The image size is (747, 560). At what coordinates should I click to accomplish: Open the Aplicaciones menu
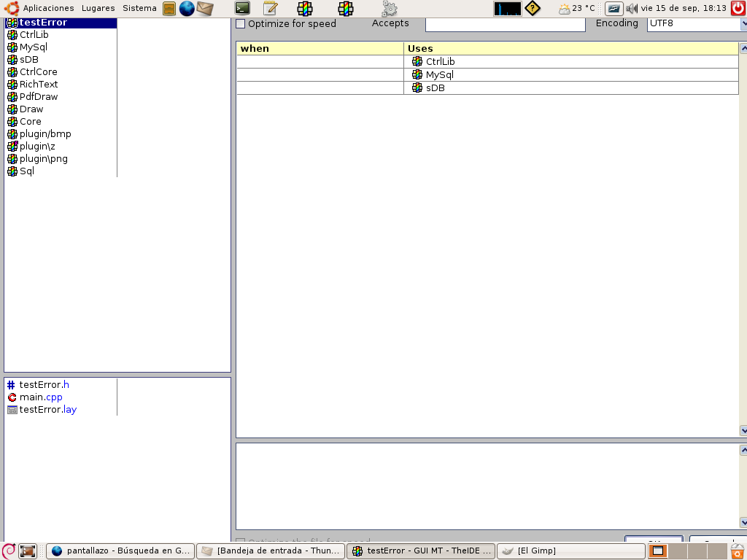pyautogui.click(x=48, y=8)
